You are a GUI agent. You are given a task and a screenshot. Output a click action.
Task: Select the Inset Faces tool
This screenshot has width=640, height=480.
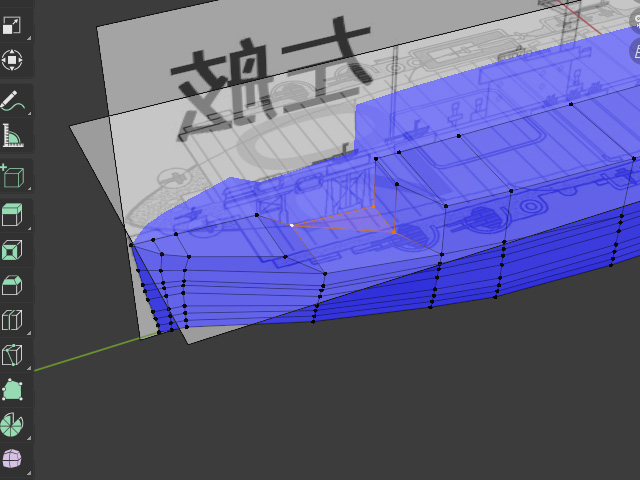tap(12, 250)
